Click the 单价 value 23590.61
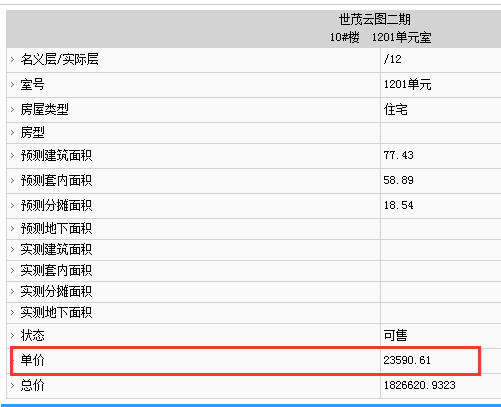501x407 pixels. click(x=407, y=360)
